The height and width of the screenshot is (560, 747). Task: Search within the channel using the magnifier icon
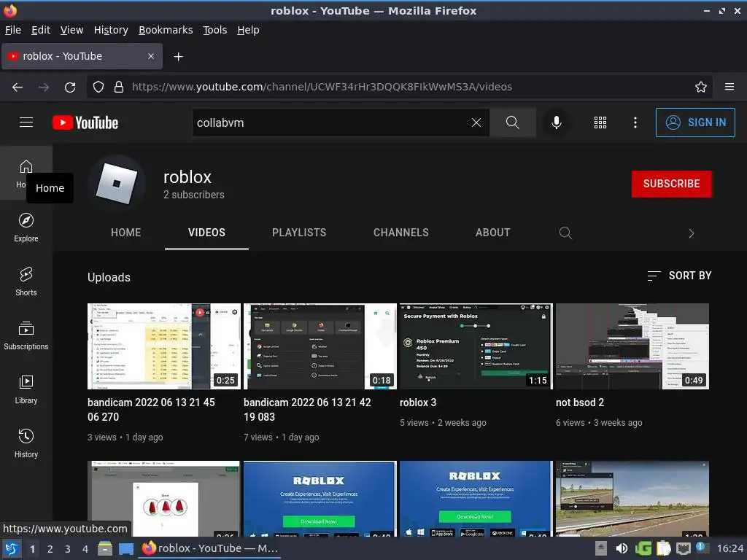pyautogui.click(x=565, y=233)
